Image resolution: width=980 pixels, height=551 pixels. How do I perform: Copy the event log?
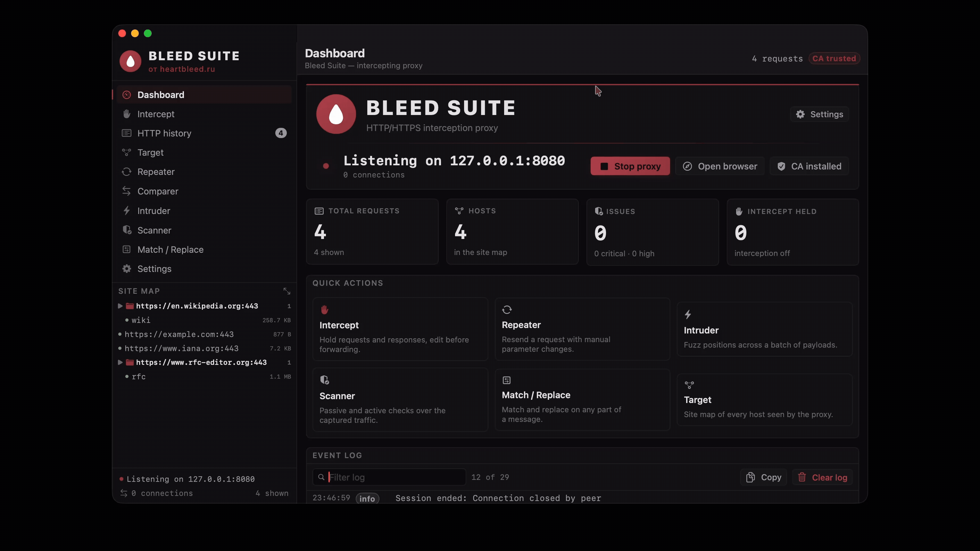[x=764, y=478]
